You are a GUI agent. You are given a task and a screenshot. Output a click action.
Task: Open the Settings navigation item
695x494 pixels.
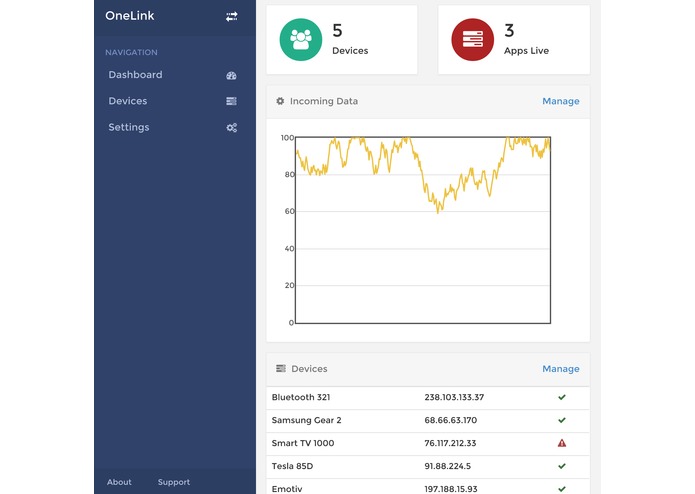(175, 127)
